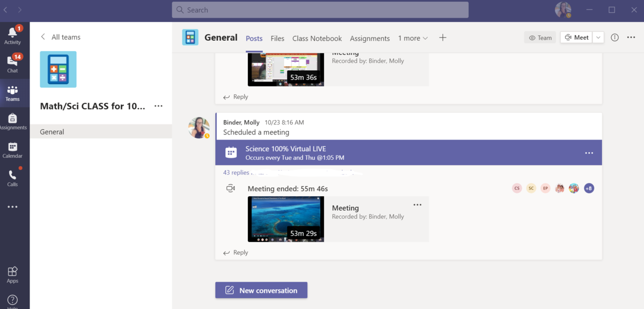644x309 pixels.
Task: Show more apps via sidebar ellipsis
Action: click(x=12, y=207)
